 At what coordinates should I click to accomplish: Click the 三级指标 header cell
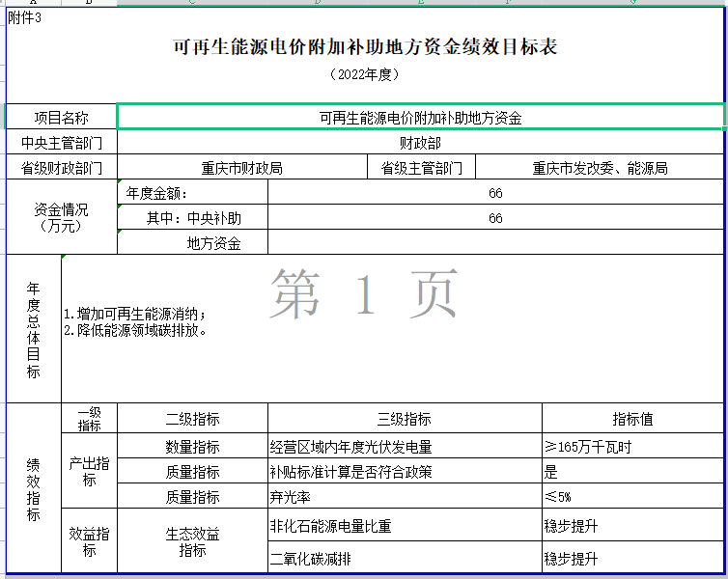click(x=404, y=419)
